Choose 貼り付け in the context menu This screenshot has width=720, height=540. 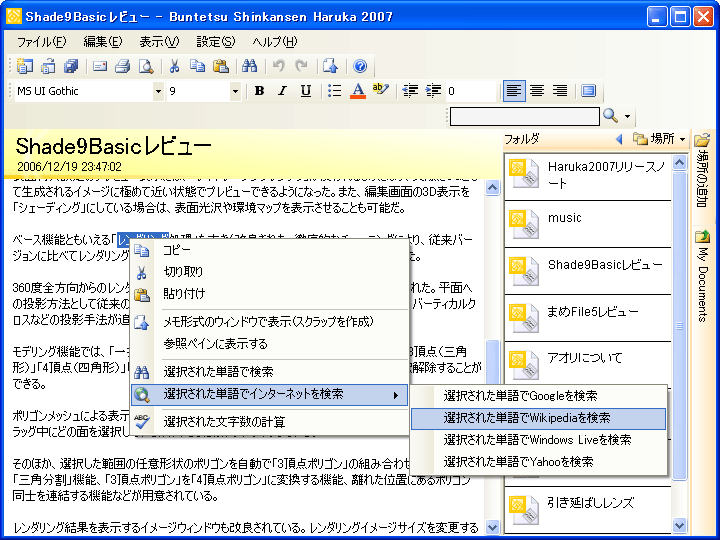coord(270,294)
